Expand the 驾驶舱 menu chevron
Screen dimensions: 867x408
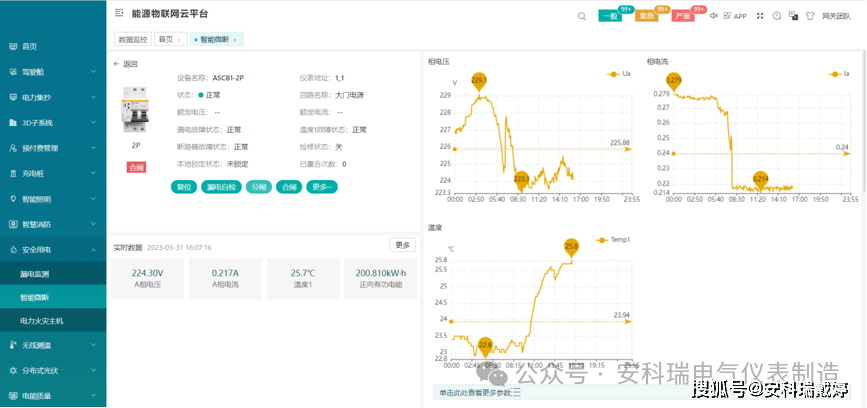[93, 72]
